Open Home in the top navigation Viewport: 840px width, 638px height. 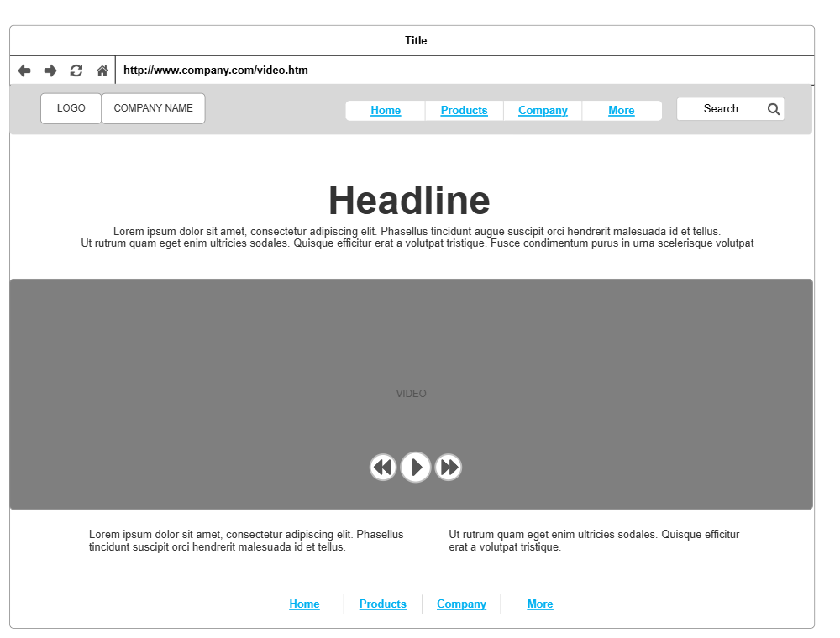(386, 110)
